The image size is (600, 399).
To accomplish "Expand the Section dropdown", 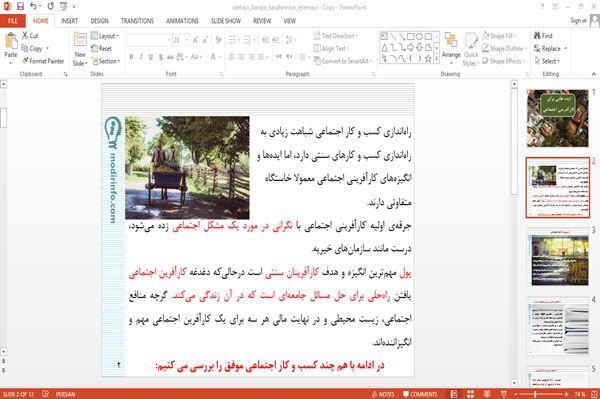I will [x=106, y=61].
